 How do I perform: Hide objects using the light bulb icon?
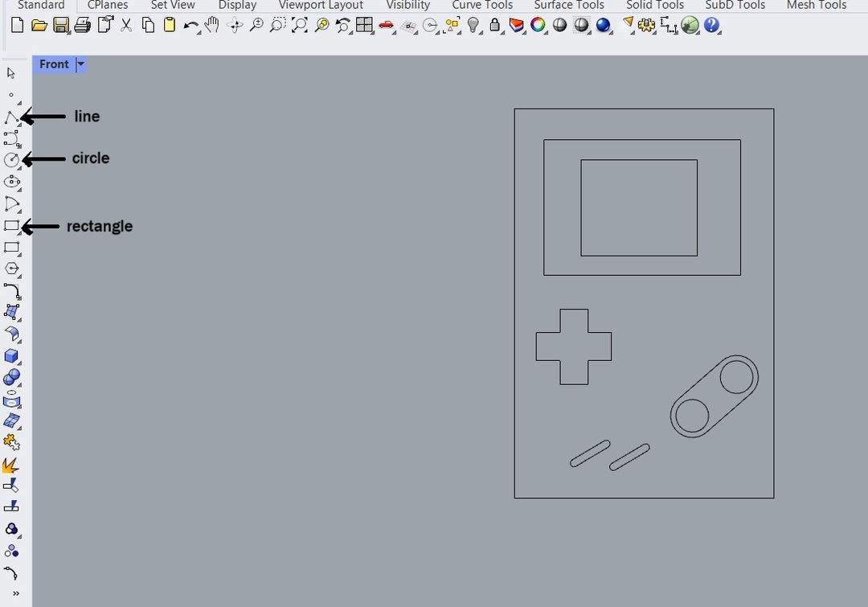click(473, 26)
